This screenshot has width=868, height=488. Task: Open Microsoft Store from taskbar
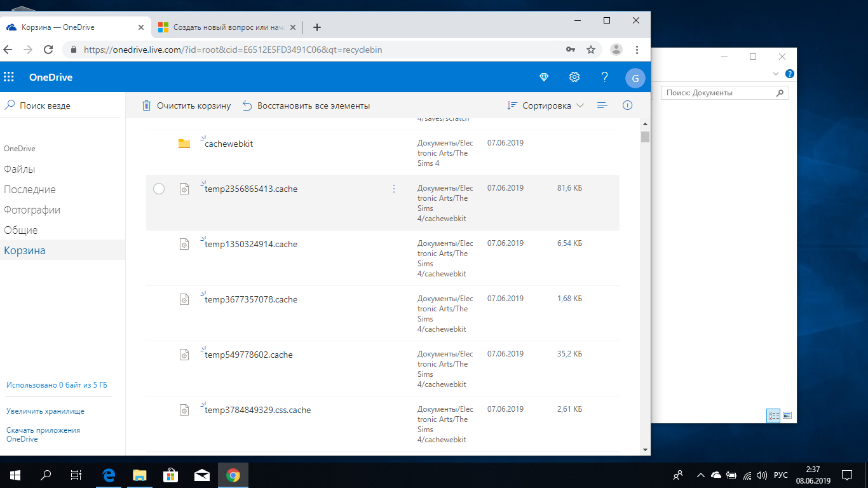pos(170,475)
